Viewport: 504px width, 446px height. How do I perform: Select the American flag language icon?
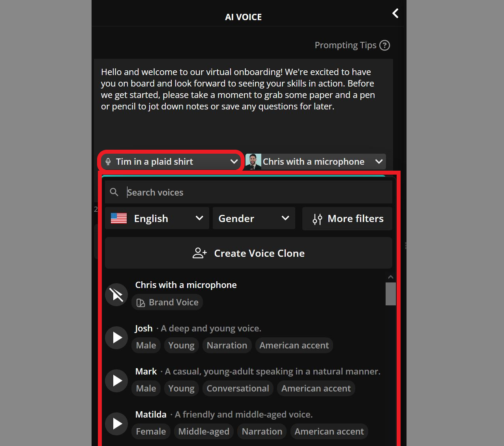118,218
